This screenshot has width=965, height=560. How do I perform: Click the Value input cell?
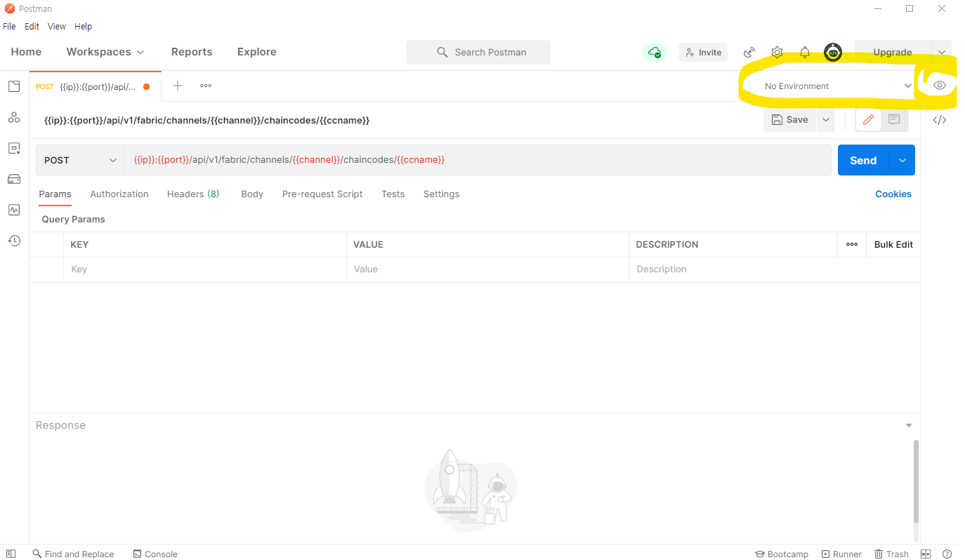point(488,269)
